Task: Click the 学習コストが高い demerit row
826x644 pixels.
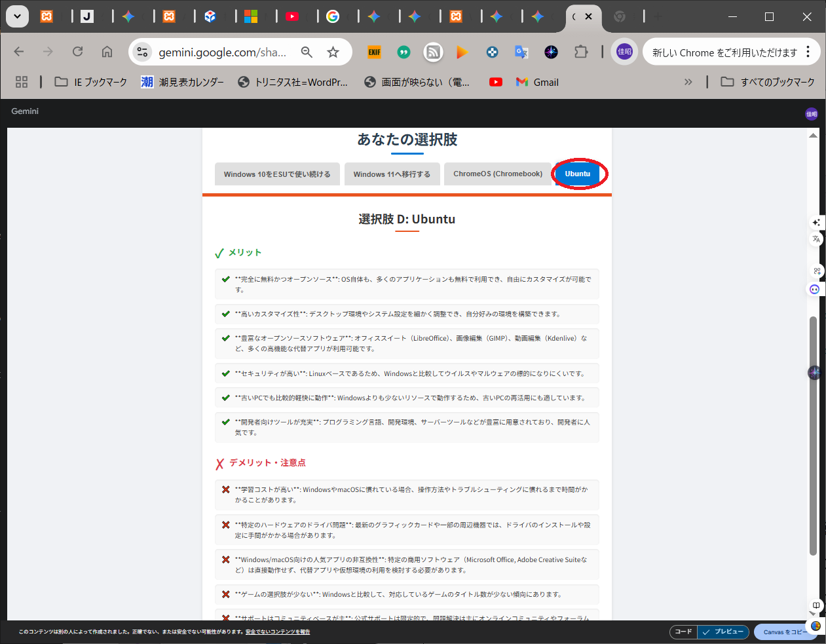Action: [407, 495]
